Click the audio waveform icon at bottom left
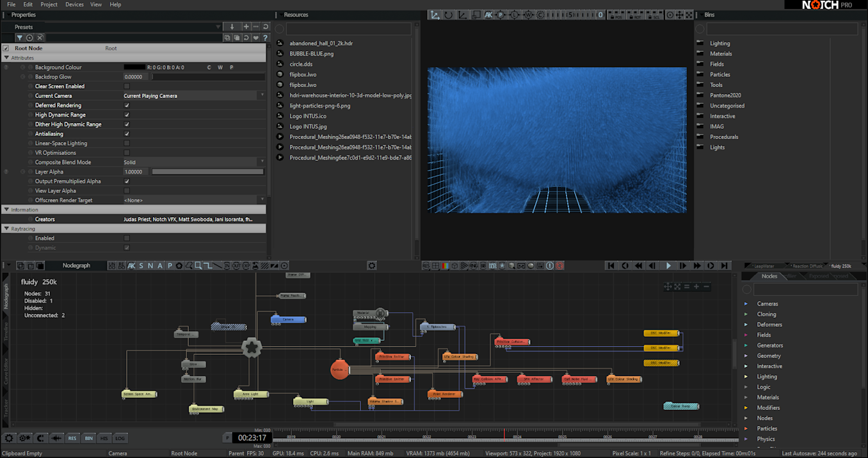The width and height of the screenshot is (868, 458). click(56, 438)
